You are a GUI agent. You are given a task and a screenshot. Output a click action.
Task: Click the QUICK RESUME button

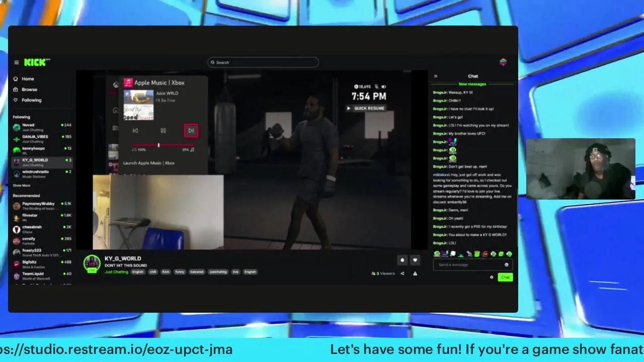tap(366, 109)
